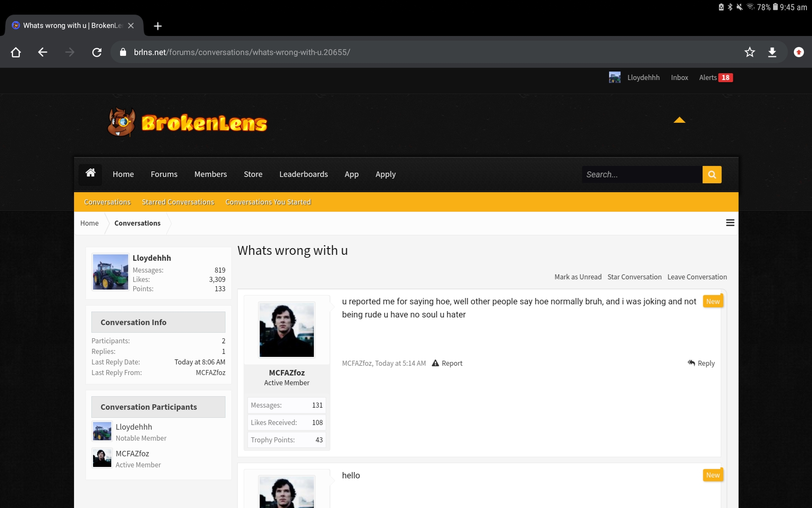The height and width of the screenshot is (508, 812).
Task: Click the site padlock icon
Action: coord(123,52)
